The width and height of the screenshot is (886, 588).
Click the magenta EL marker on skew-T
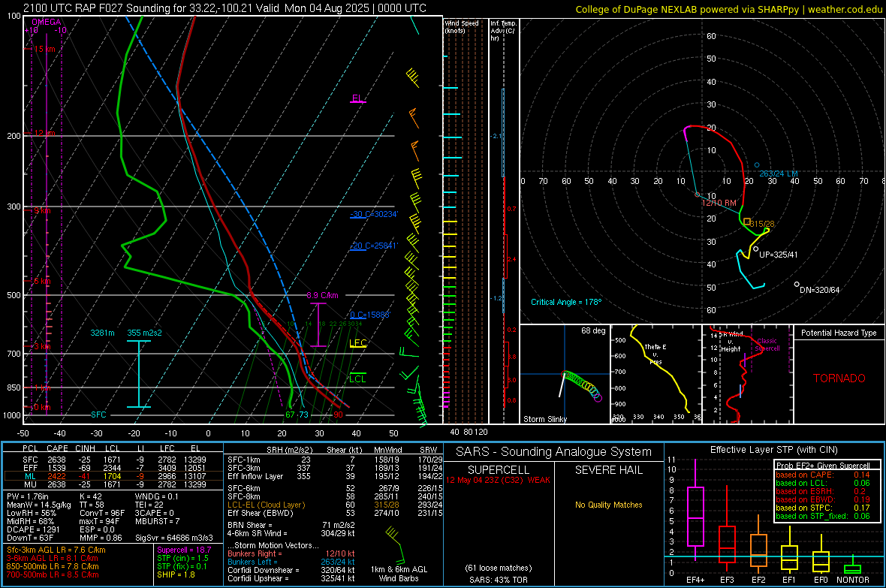tap(357, 98)
